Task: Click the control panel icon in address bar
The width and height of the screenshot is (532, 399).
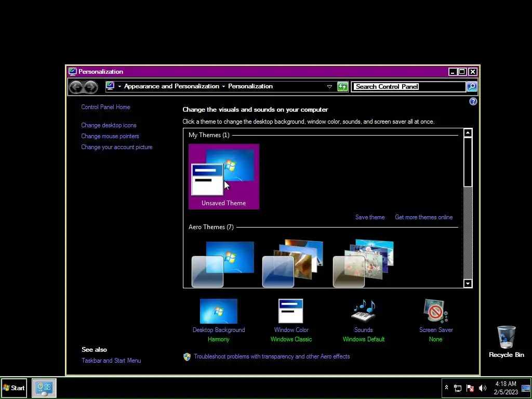Action: click(x=110, y=86)
